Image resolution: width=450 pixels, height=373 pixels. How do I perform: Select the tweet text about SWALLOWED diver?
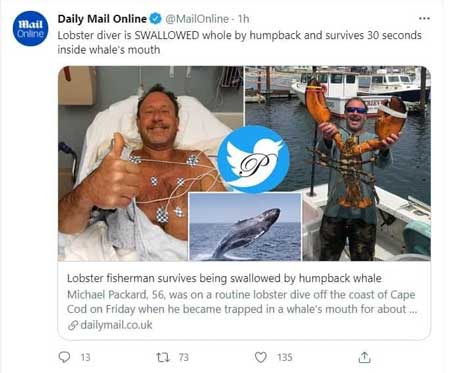(239, 42)
